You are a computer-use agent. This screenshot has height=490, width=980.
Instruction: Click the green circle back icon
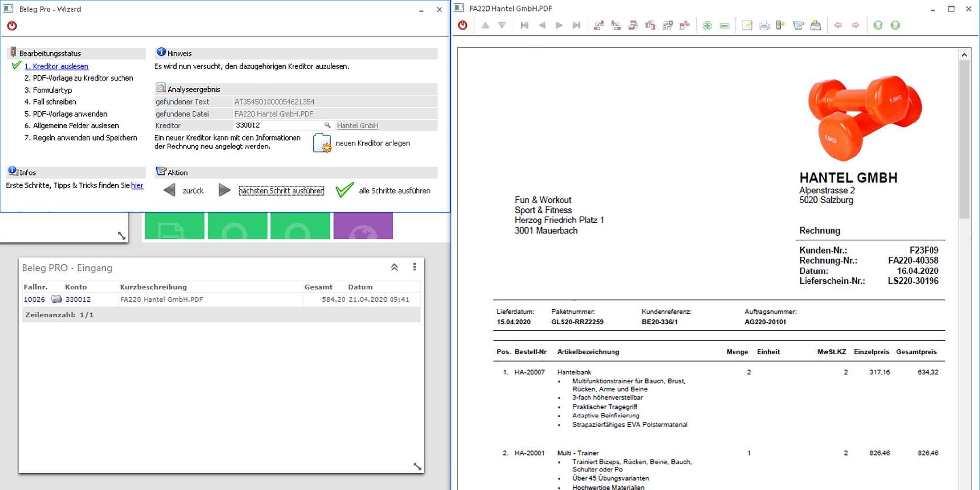(878, 25)
